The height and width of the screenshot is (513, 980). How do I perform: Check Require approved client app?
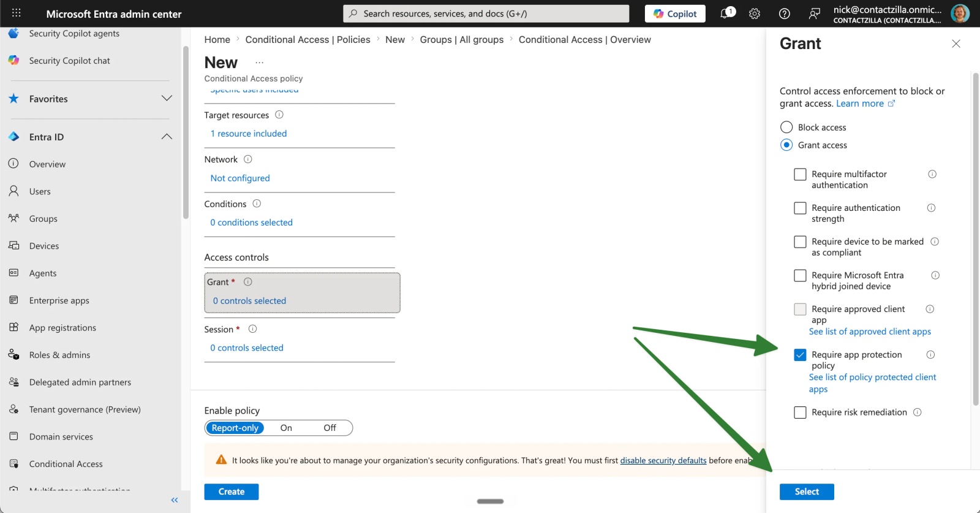[800, 310]
